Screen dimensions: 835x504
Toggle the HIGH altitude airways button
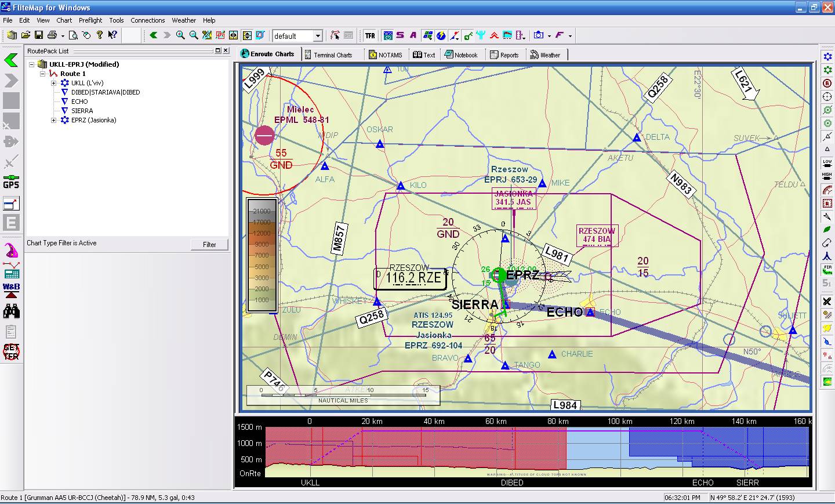(x=827, y=175)
